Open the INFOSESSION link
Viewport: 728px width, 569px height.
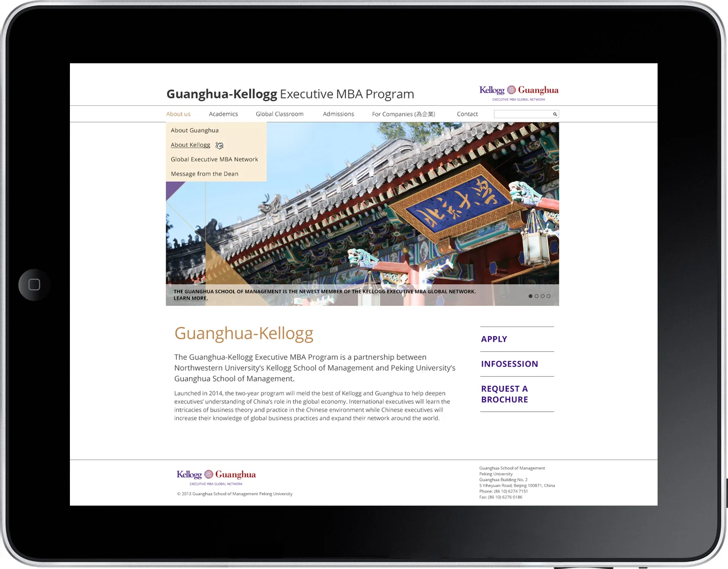(x=510, y=364)
